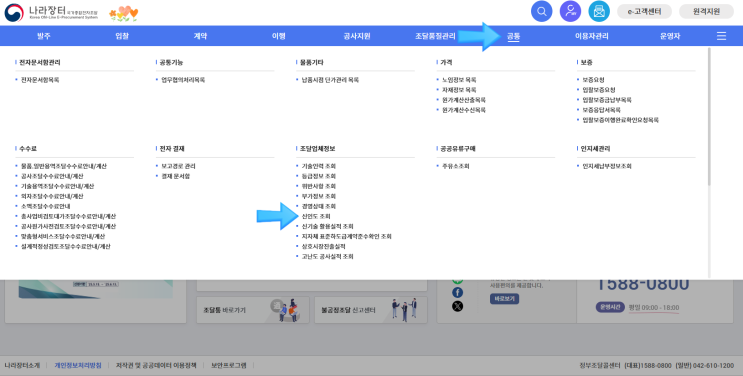Open 외자조달수수료안내/계산
The width and height of the screenshot is (743, 376).
click(52, 196)
